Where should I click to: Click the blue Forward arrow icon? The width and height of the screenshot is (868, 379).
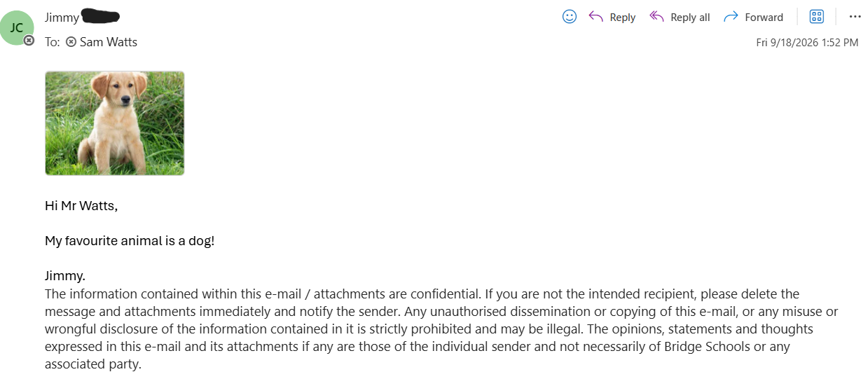point(731,17)
